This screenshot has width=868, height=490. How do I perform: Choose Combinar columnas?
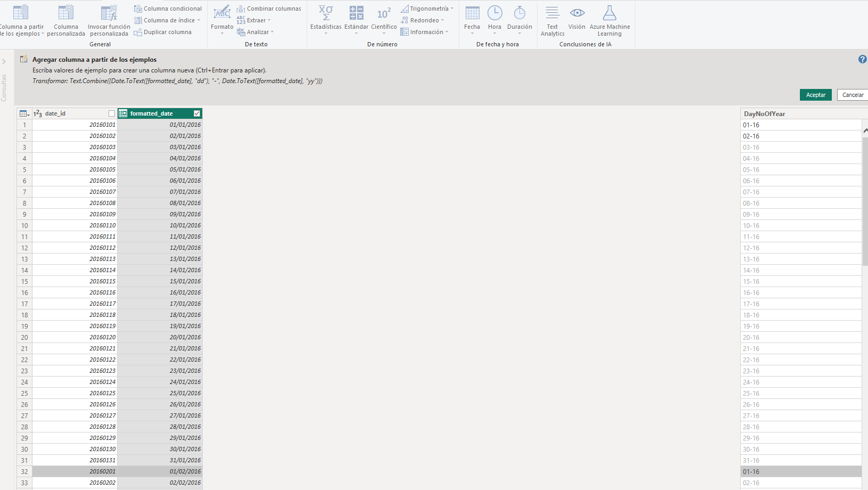(269, 9)
